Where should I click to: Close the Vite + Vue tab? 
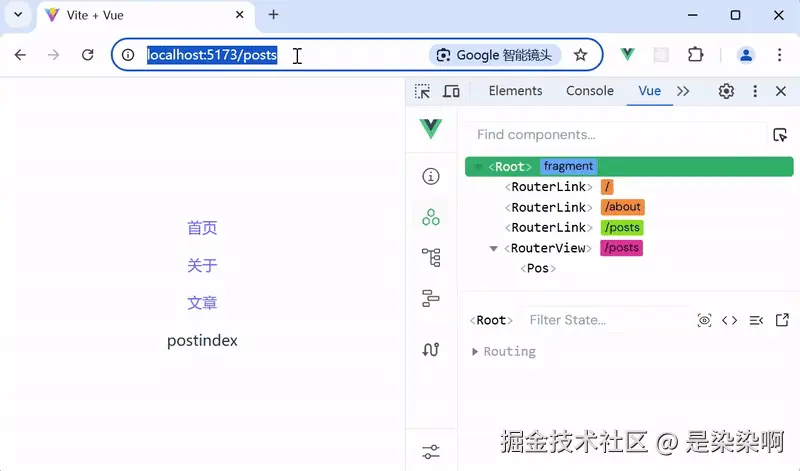[240, 15]
